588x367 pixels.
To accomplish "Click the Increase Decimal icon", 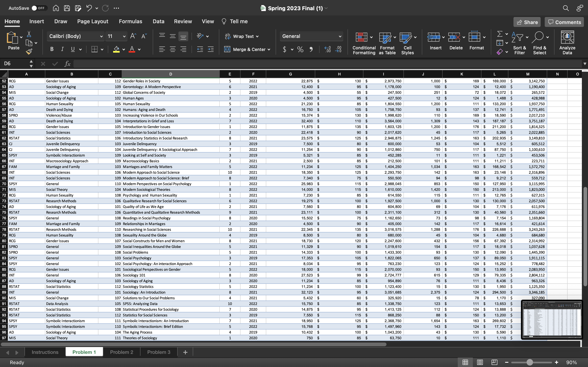I will click(327, 49).
